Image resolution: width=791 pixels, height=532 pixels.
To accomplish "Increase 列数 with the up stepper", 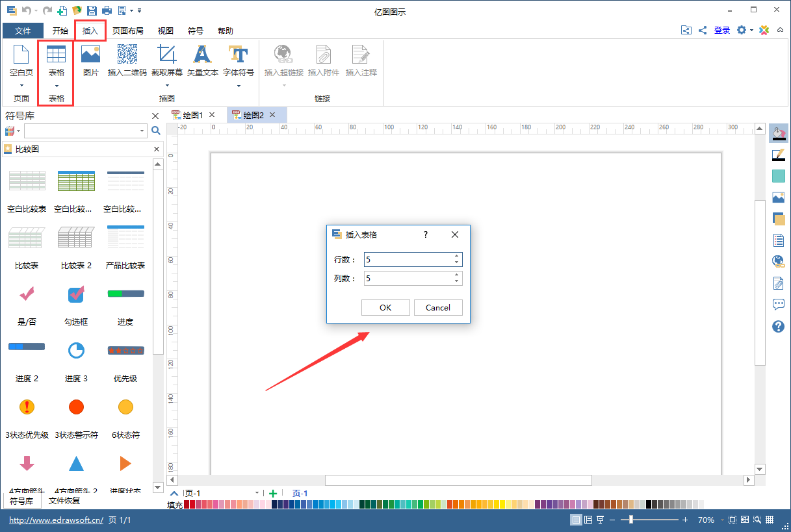I will click(x=457, y=275).
